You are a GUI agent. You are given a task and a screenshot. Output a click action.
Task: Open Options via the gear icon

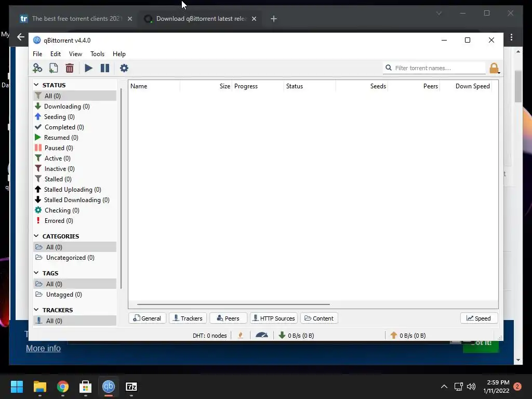(x=124, y=68)
